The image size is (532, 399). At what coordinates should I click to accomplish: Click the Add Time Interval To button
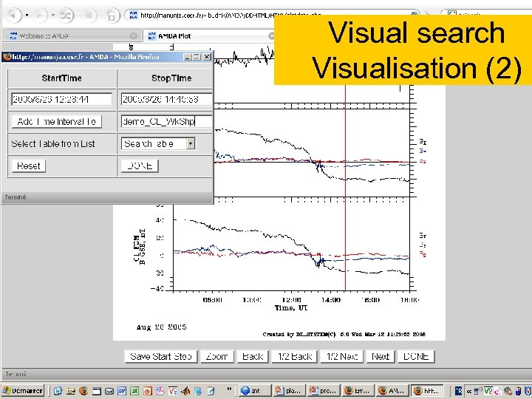tap(57, 121)
